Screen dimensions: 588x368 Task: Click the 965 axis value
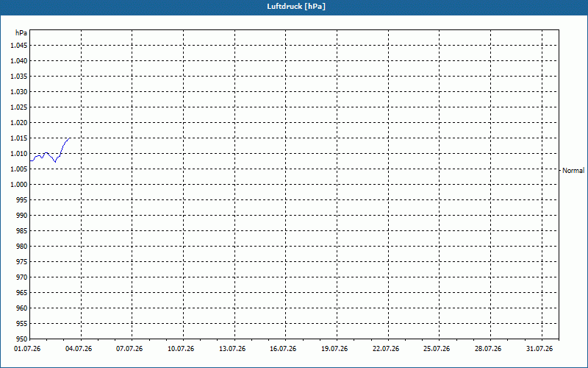[x=22, y=292]
